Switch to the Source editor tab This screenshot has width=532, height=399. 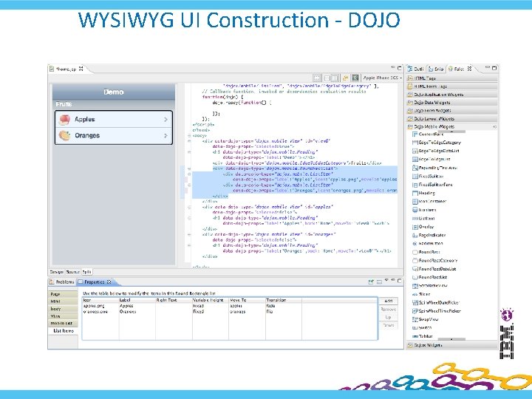(x=72, y=272)
